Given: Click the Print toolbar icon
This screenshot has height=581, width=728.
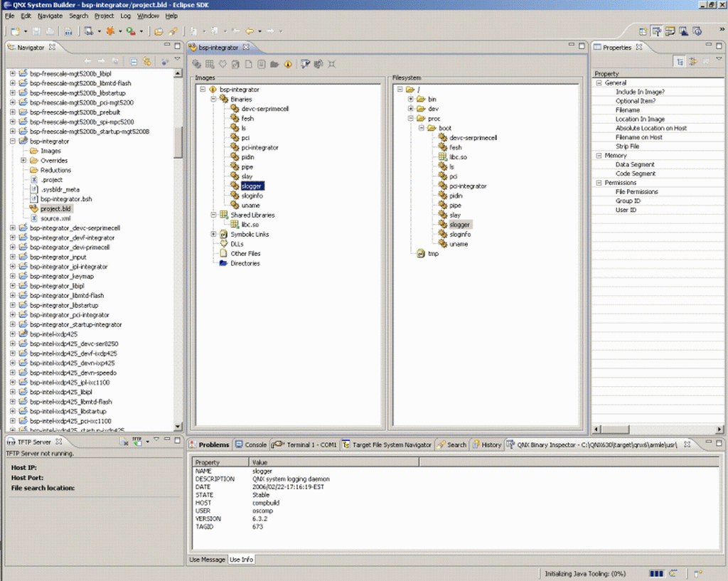Looking at the screenshot, I should click(50, 31).
